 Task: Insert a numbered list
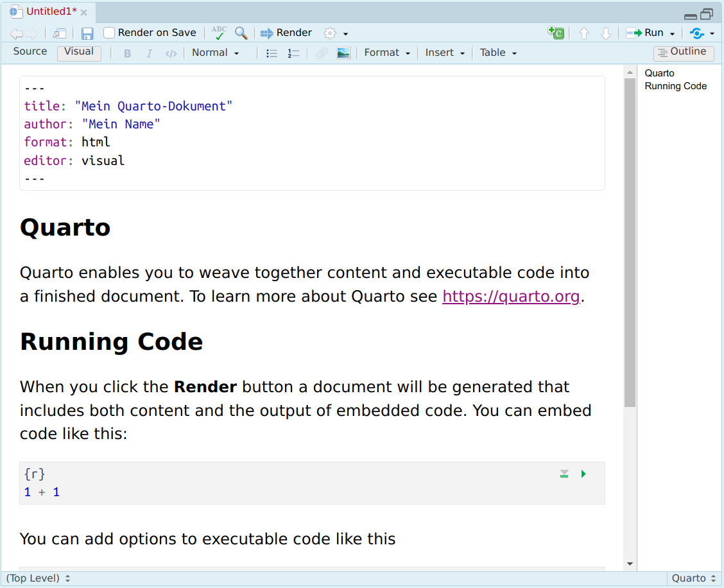click(294, 53)
